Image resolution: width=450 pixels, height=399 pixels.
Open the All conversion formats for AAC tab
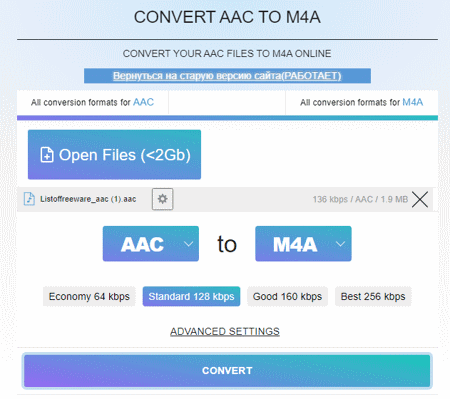pyautogui.click(x=93, y=102)
